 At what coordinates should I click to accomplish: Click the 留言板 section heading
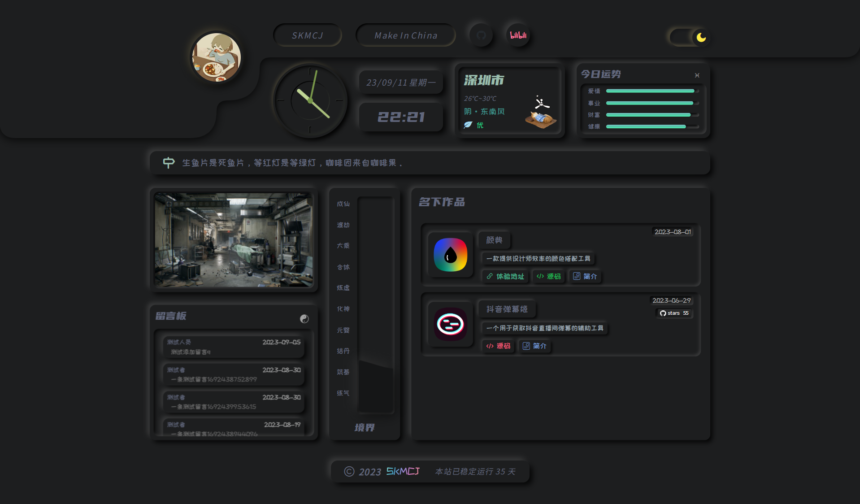click(x=171, y=316)
